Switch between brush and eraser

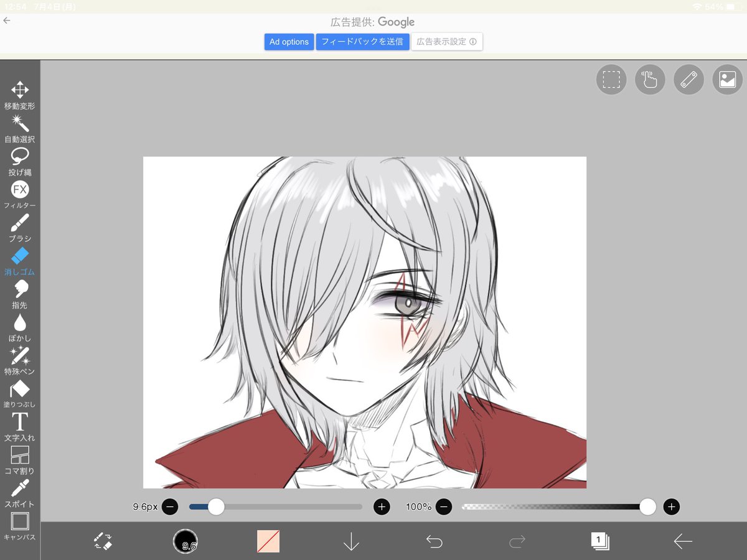point(103,541)
